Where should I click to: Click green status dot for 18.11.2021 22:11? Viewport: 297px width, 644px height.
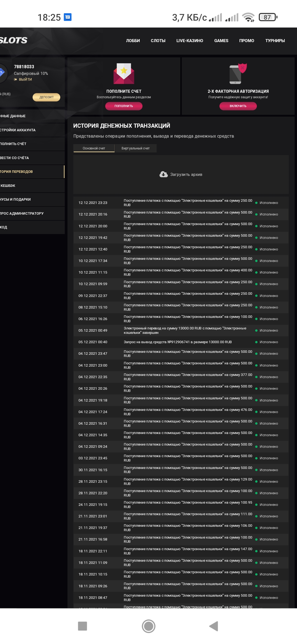(x=256, y=551)
